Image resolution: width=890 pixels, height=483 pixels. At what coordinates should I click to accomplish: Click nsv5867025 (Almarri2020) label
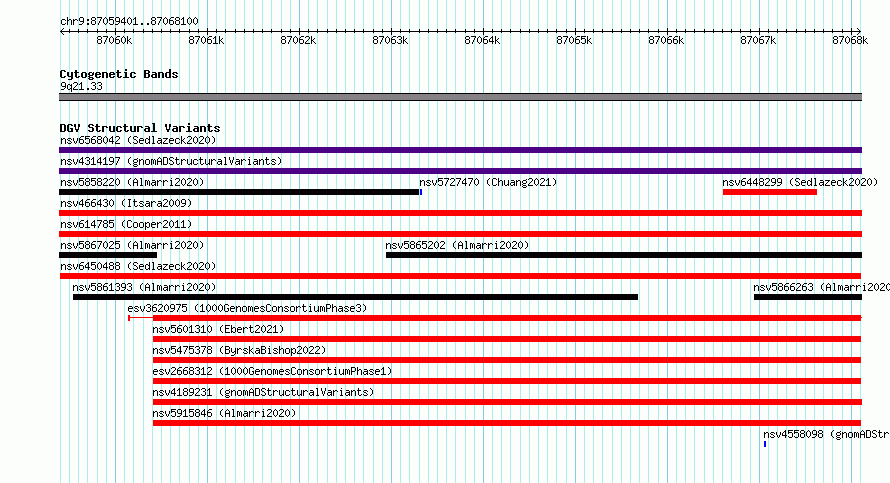click(132, 245)
